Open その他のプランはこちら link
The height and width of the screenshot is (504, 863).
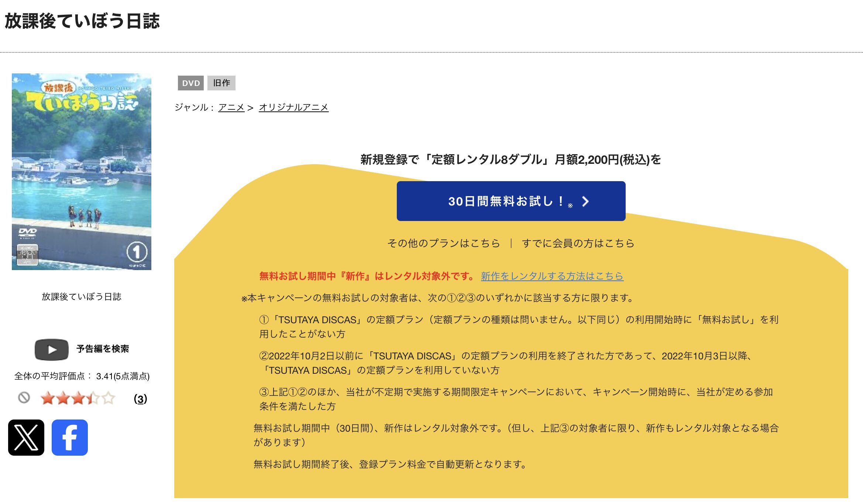pyautogui.click(x=444, y=243)
